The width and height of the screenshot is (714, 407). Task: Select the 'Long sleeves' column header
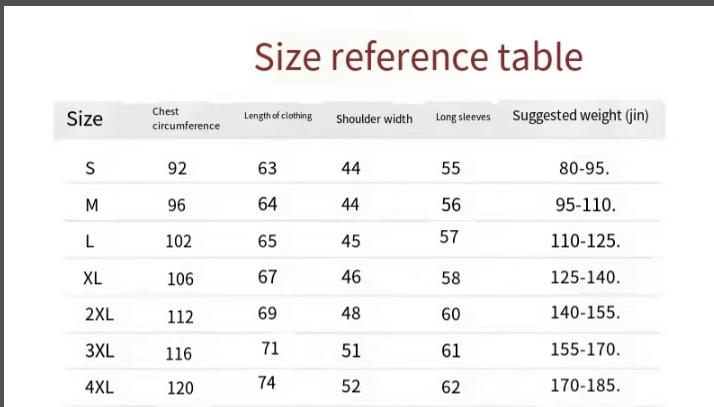point(463,117)
